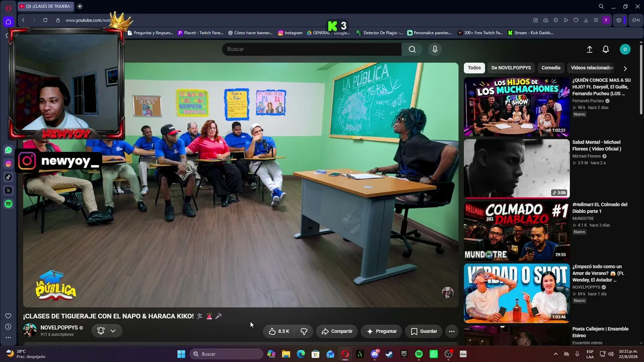Open the site security lock info
This screenshot has width=644, height=362.
click(x=58, y=20)
